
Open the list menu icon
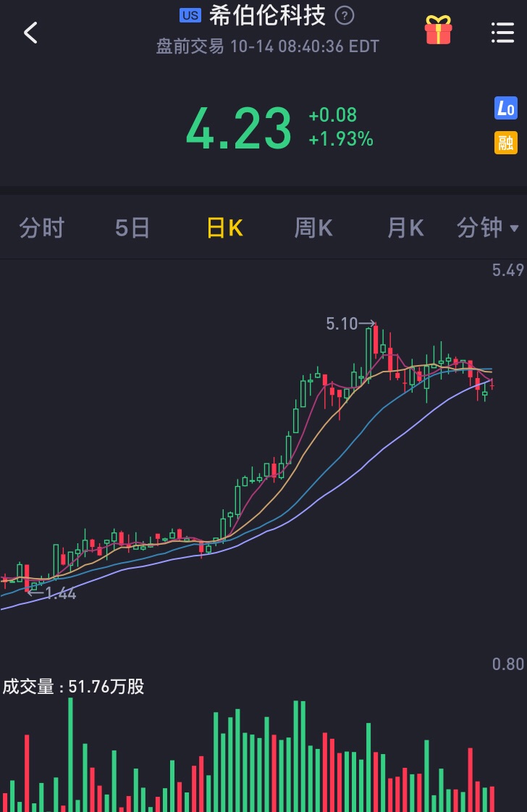502,33
